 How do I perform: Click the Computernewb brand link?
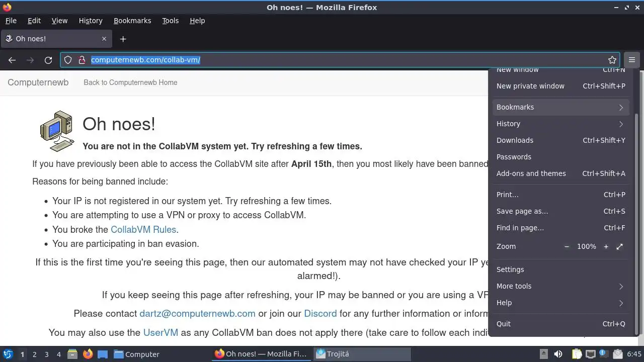[38, 82]
